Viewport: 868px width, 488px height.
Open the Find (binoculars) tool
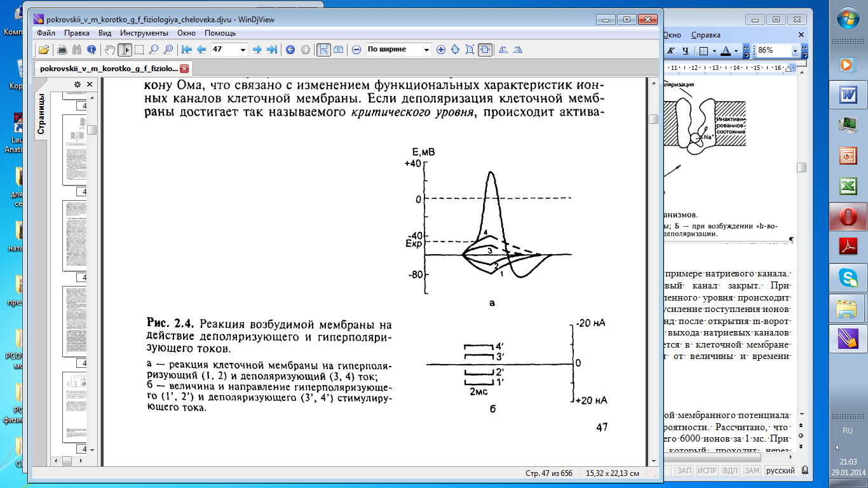[77, 50]
